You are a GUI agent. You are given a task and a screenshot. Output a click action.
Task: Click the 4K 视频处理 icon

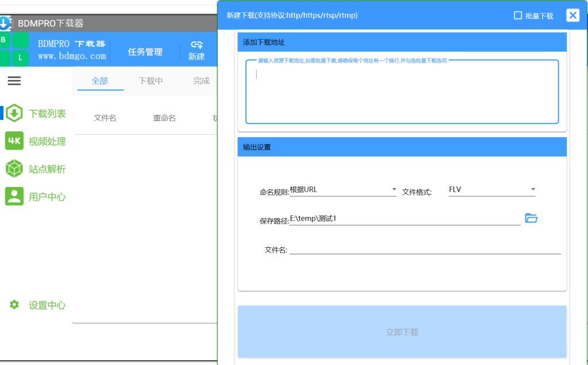(x=14, y=141)
